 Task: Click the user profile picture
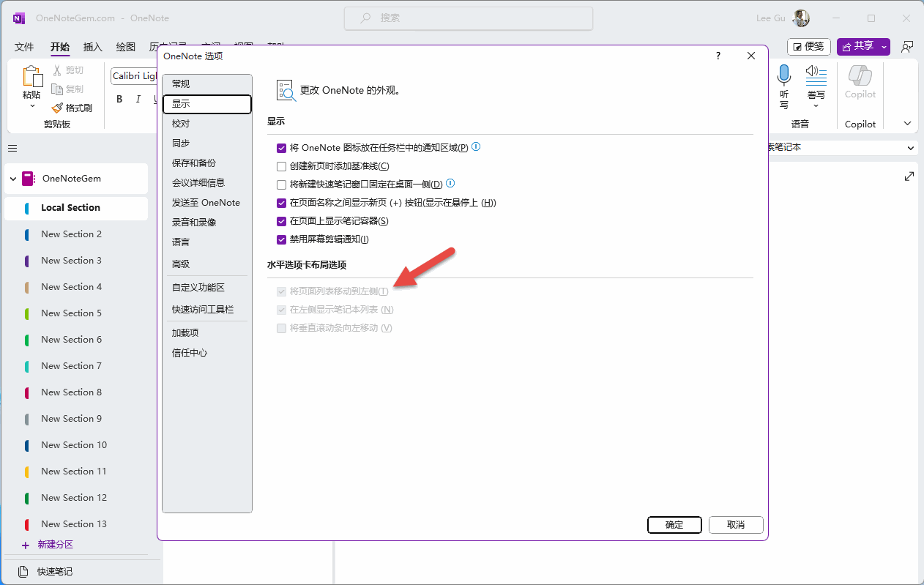pos(802,18)
